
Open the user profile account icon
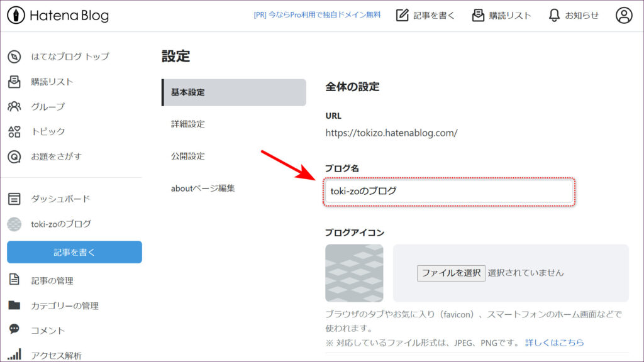coord(624,16)
